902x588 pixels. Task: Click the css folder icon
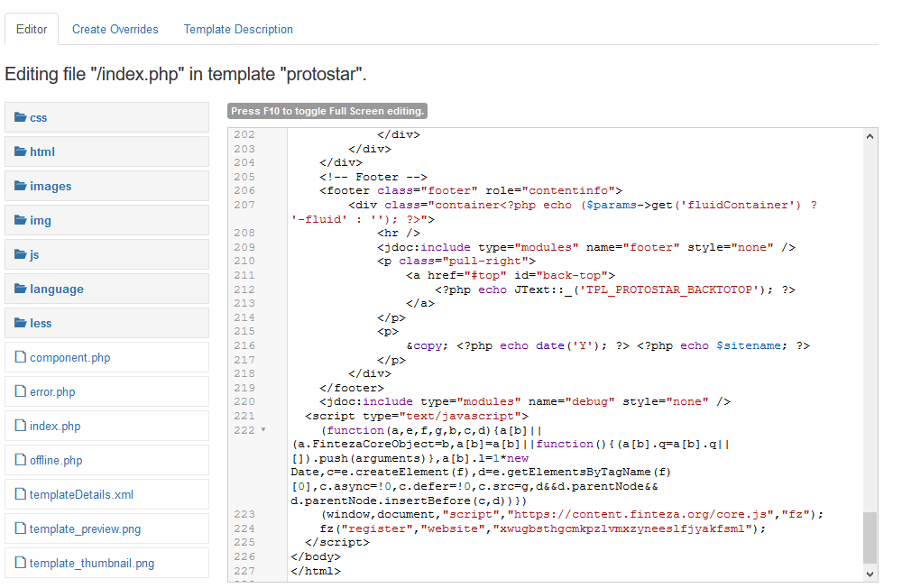pos(21,117)
